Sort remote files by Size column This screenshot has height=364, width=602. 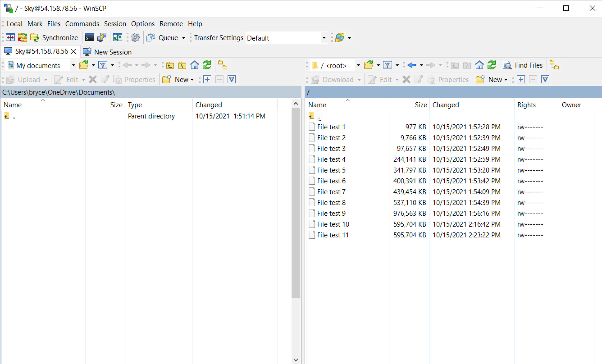pos(410,105)
